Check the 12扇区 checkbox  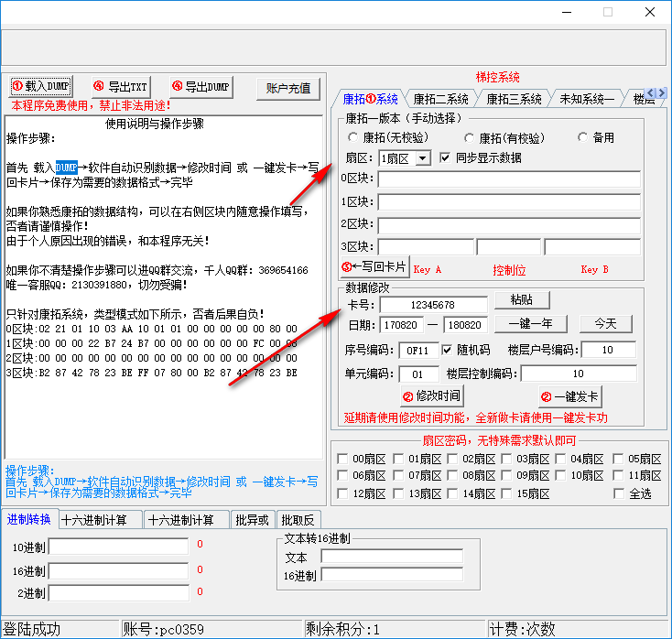coord(342,494)
